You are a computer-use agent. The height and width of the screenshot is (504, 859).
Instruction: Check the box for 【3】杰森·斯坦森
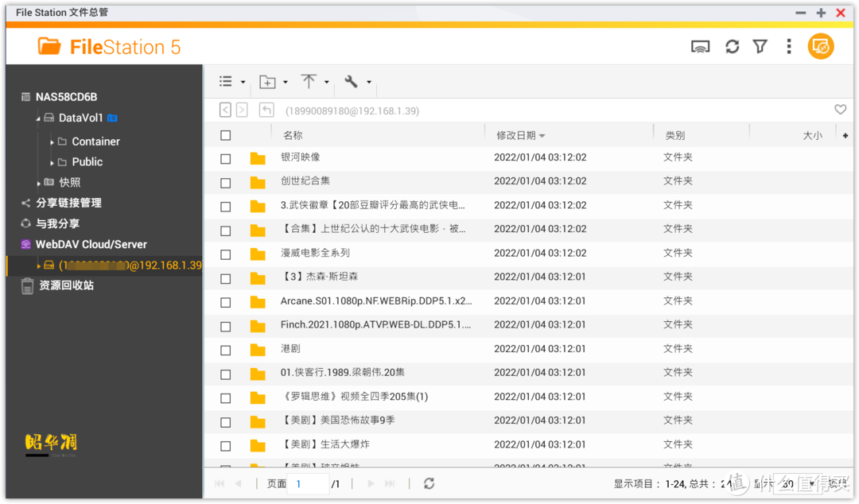tap(226, 278)
